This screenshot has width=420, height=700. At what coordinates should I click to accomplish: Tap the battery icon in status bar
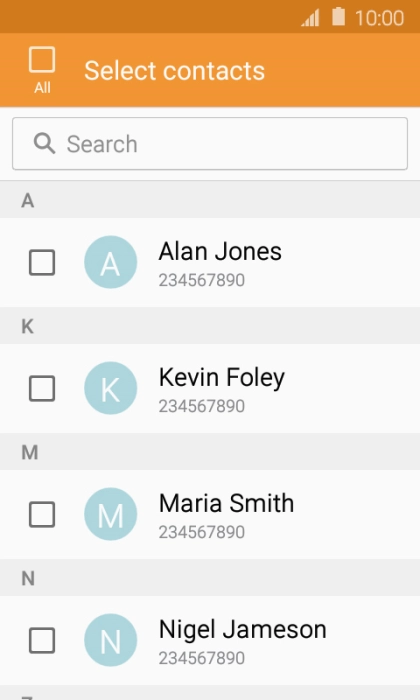[338, 17]
